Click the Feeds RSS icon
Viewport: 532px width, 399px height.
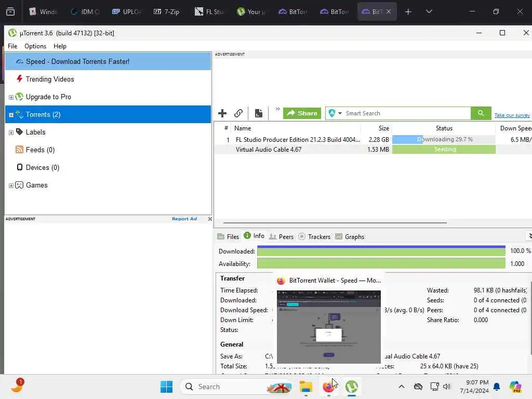19,150
